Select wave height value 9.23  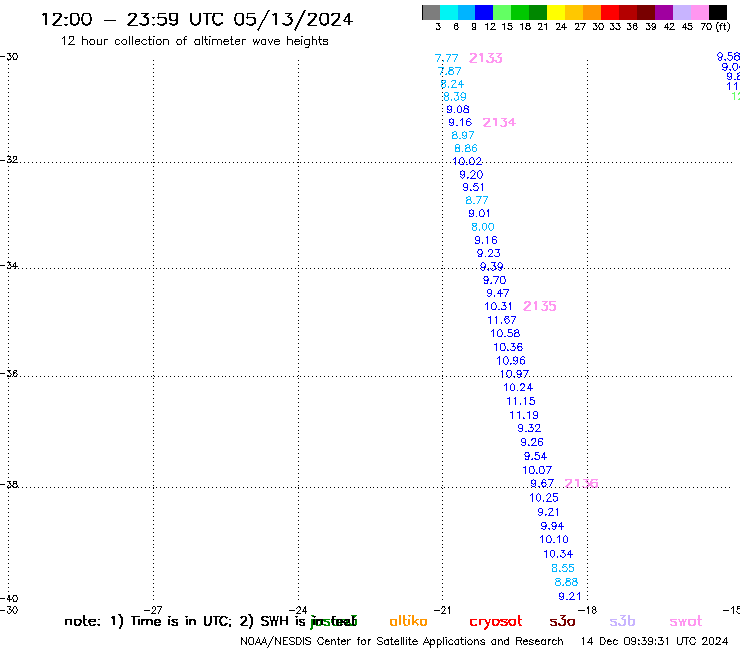click(x=488, y=253)
